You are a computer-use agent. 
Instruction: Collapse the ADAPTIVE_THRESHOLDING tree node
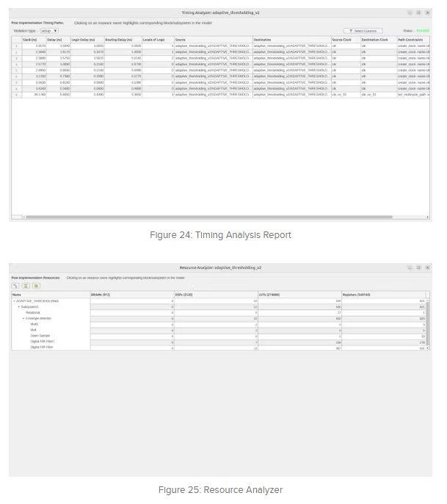click(14, 301)
